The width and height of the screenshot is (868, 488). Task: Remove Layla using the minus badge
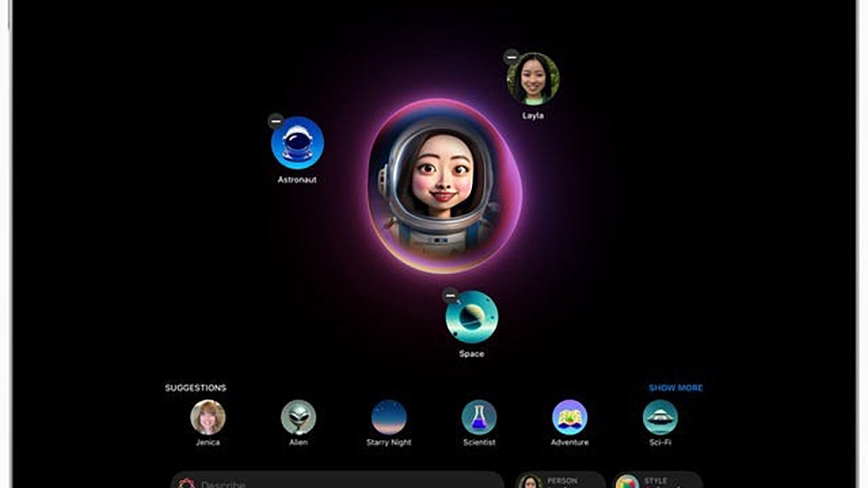(511, 56)
